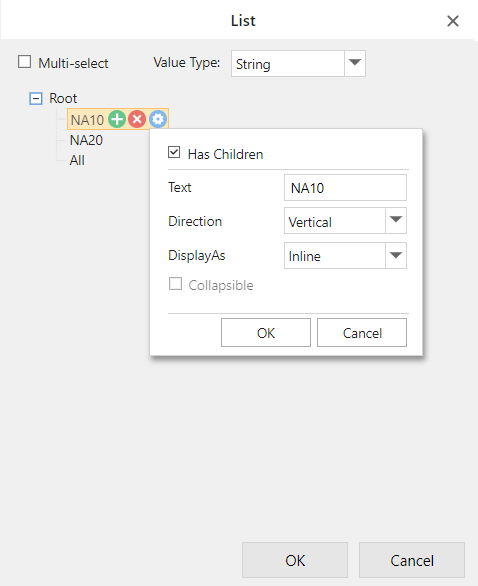Confirm with OK in the node settings popup
478x586 pixels.
(266, 333)
